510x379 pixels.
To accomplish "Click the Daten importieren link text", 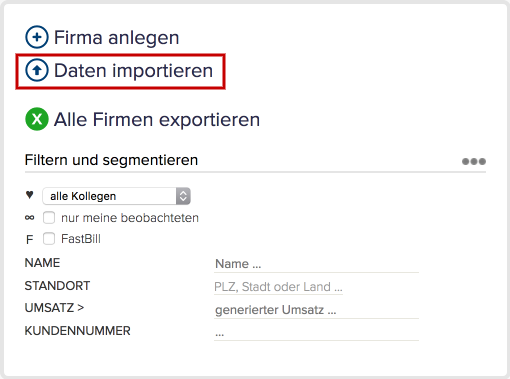I will [x=133, y=71].
